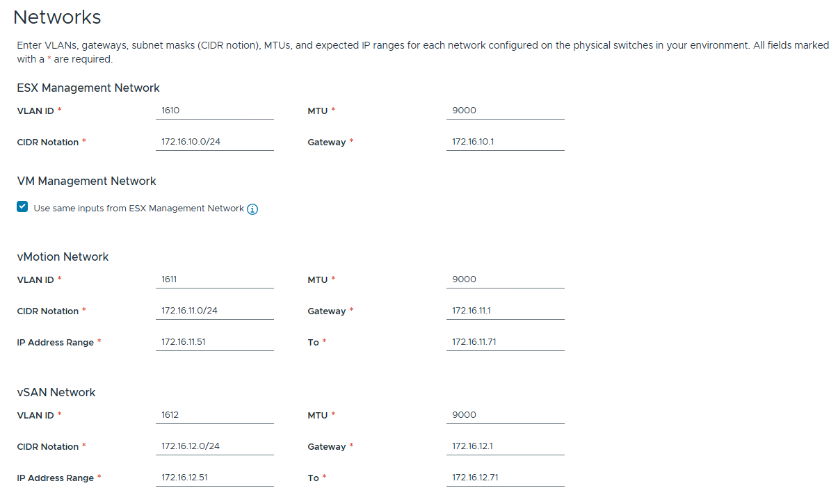This screenshot has height=504, width=838.
Task: Select the ESX Management CIDR Notation field
Action: click(x=214, y=142)
